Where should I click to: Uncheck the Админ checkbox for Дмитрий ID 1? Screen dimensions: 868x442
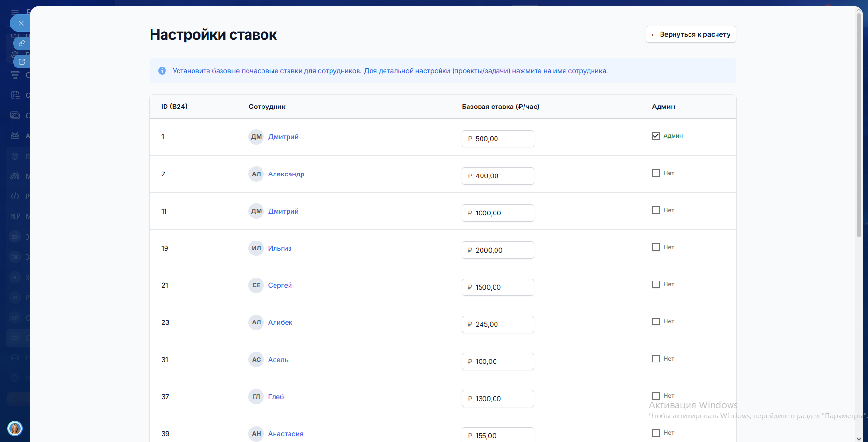[656, 136]
